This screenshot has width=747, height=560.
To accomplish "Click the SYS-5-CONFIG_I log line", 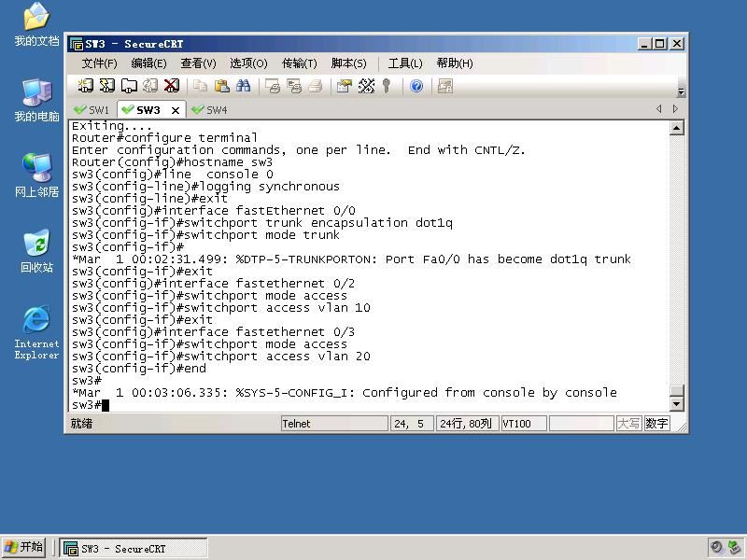I will point(344,393).
